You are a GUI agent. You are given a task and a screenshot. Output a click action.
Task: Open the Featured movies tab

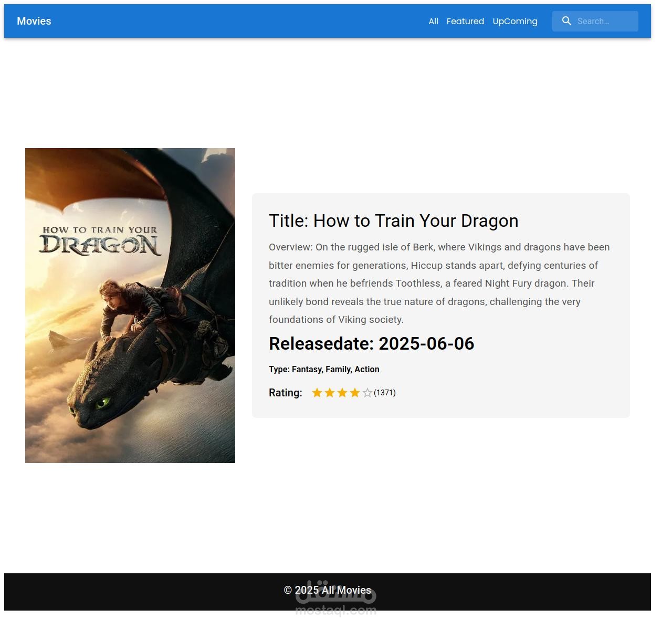(x=465, y=21)
